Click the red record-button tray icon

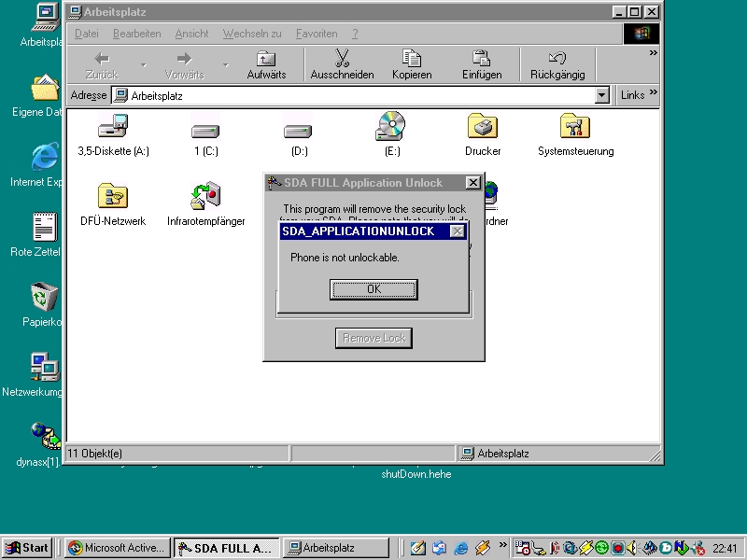click(618, 548)
